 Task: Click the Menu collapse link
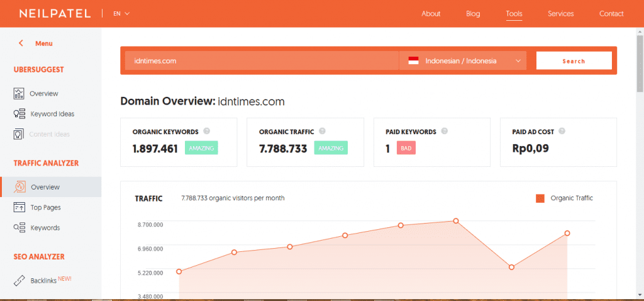pos(44,43)
